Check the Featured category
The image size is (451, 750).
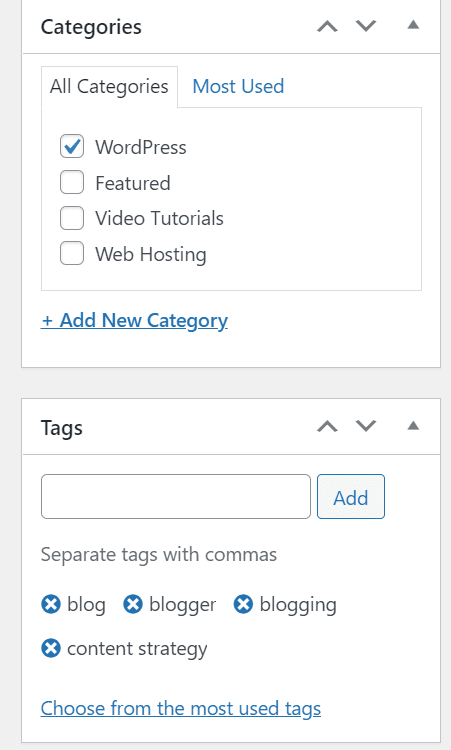[x=72, y=182]
